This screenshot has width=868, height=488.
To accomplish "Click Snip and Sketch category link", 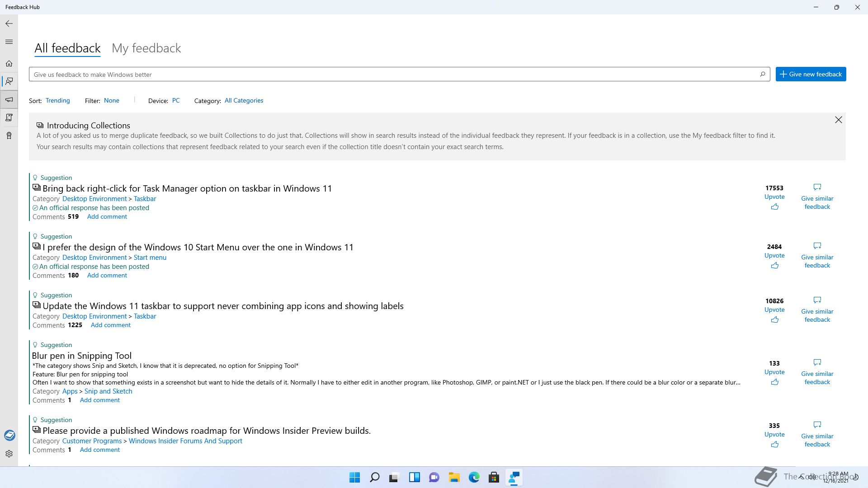I will pos(108,391).
